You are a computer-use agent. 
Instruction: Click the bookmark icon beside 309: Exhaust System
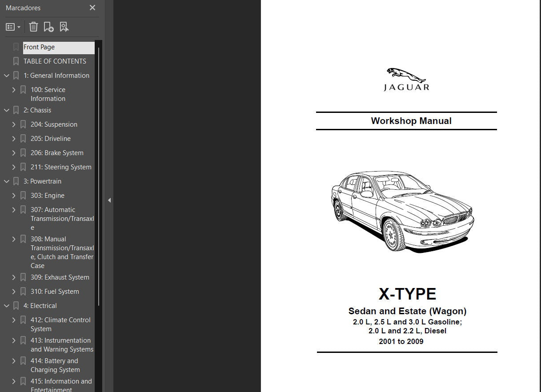[23, 277]
